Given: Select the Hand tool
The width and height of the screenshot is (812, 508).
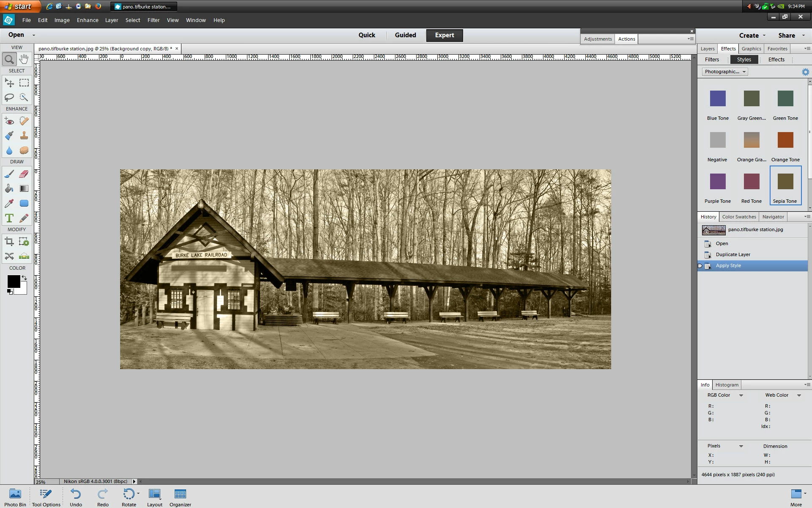Looking at the screenshot, I should coord(24,59).
